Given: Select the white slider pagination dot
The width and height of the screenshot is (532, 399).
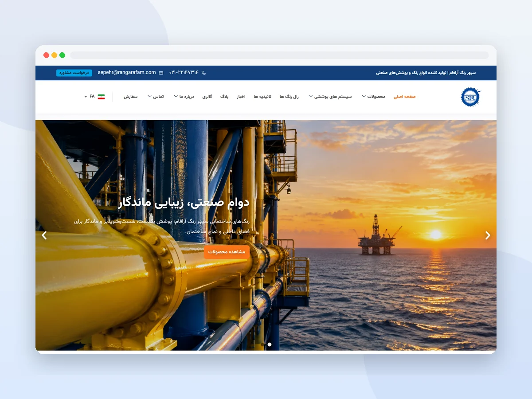Looking at the screenshot, I should pos(270,344).
